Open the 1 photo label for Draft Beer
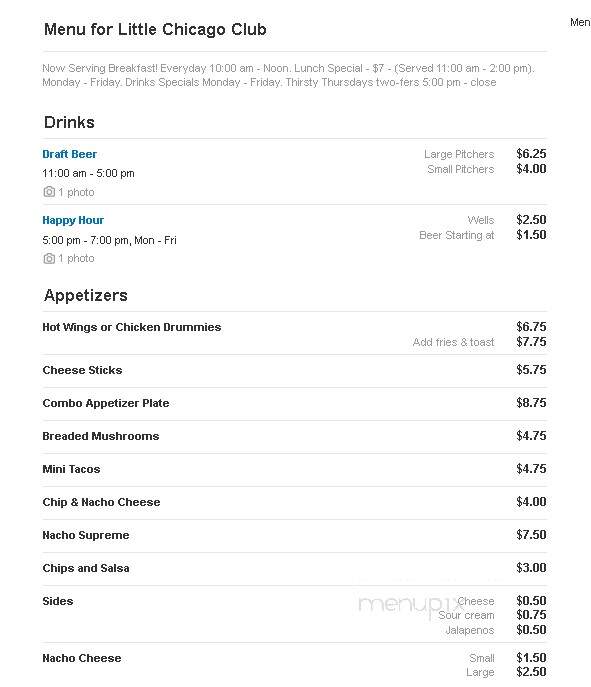This screenshot has height=687, width=591. click(76, 192)
